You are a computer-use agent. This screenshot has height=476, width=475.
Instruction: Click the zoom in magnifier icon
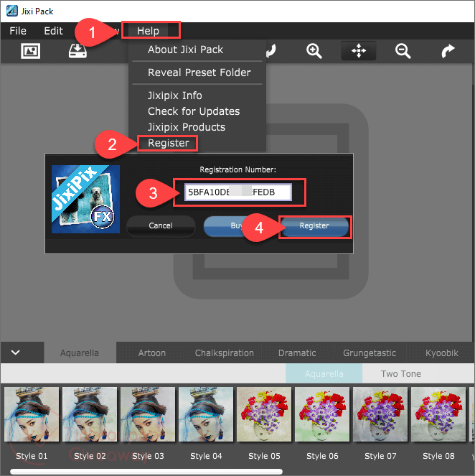[314, 51]
